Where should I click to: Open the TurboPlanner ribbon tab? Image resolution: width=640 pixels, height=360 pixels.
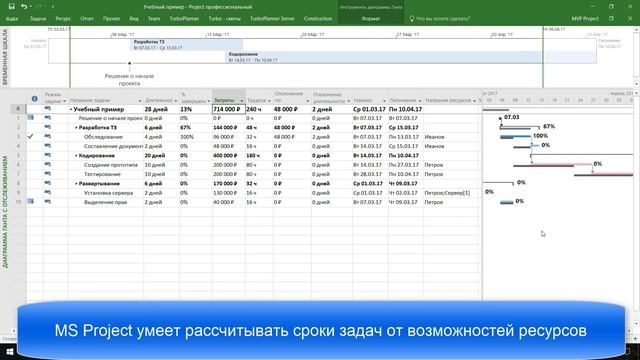point(184,19)
